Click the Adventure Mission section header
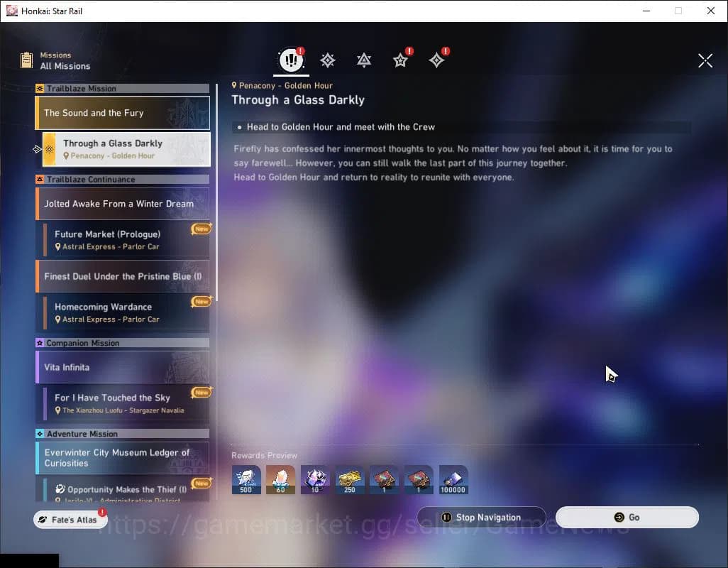The image size is (728, 568). (123, 434)
